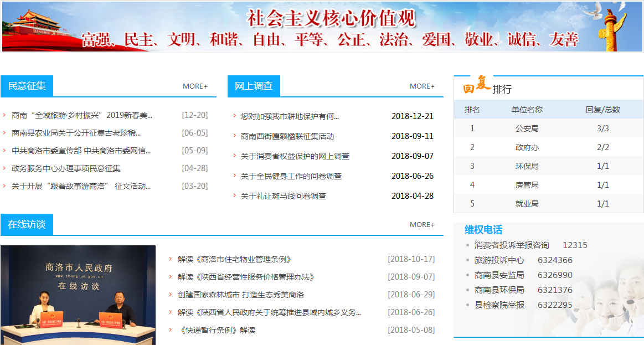The width and height of the screenshot is (644, 345).
Task: Open interview 解读《商洛市住宅物业管理条例》
Action: pyautogui.click(x=235, y=259)
